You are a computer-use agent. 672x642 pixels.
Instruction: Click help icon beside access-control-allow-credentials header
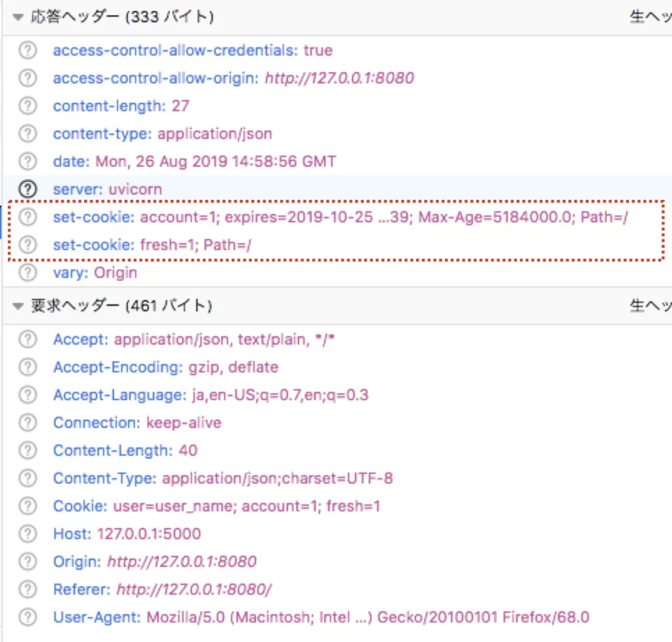[x=28, y=50]
